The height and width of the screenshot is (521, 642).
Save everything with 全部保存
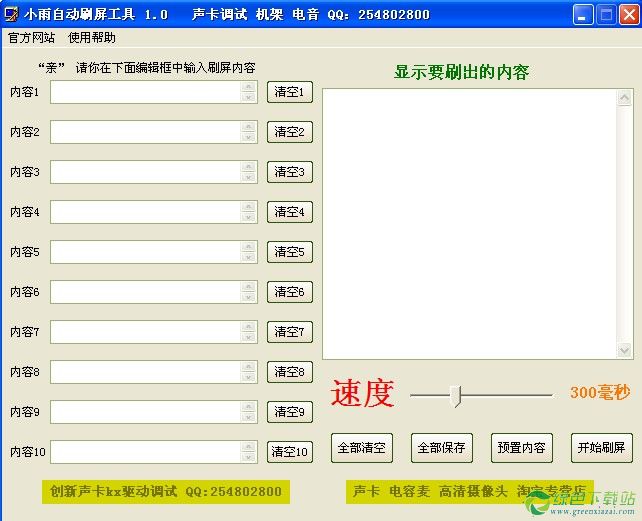coord(441,448)
